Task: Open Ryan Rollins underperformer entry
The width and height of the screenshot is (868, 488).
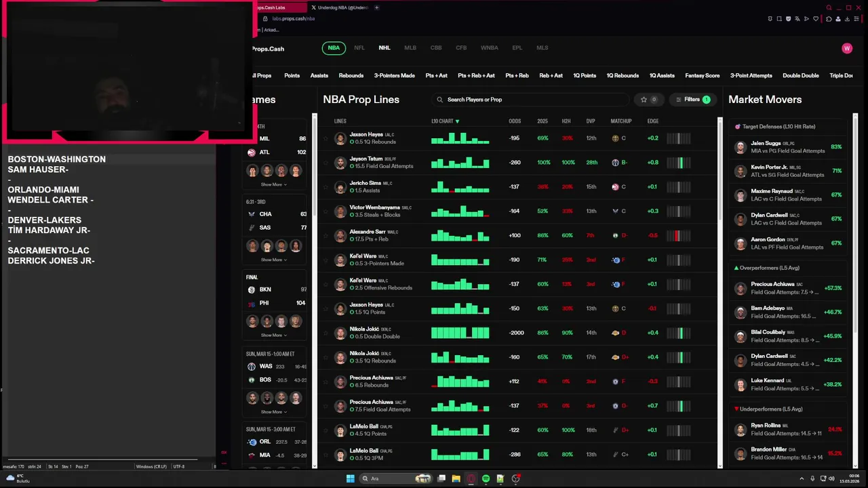Action: (789, 429)
